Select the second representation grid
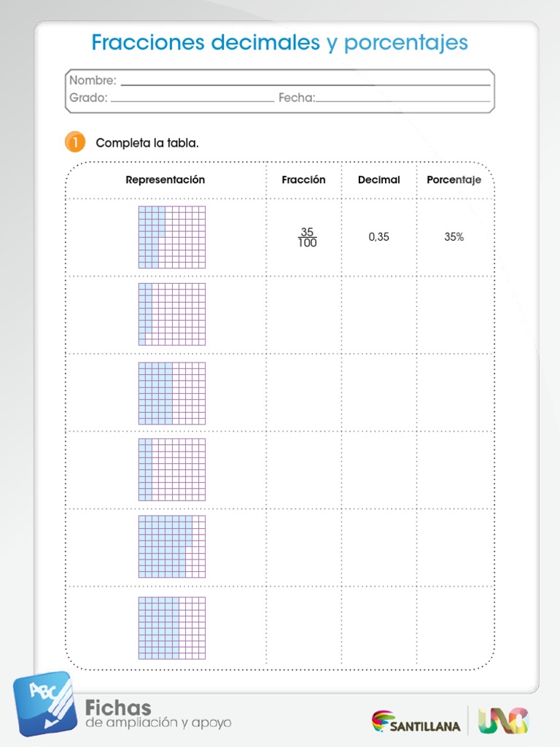Viewport: 560px width, 747px height. tap(172, 314)
